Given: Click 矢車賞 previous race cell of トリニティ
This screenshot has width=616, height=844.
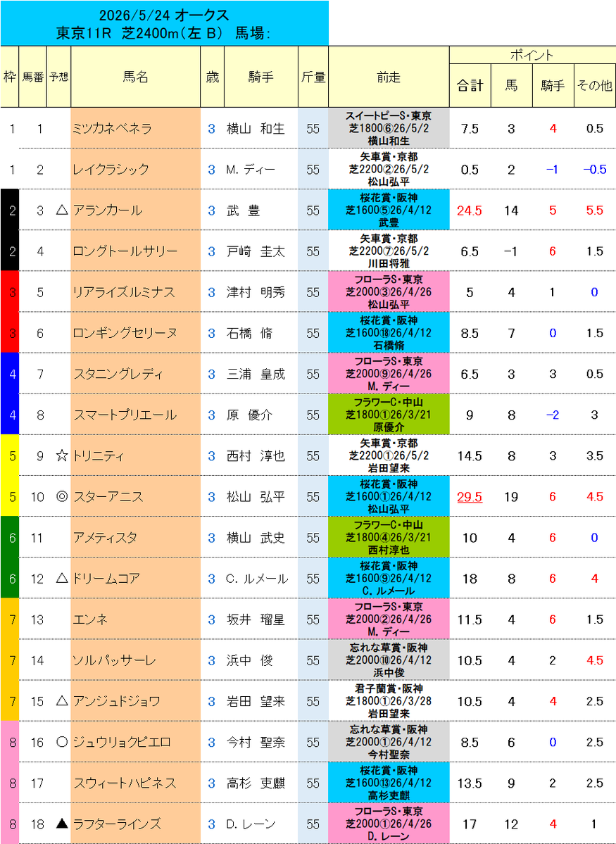Looking at the screenshot, I should (389, 455).
